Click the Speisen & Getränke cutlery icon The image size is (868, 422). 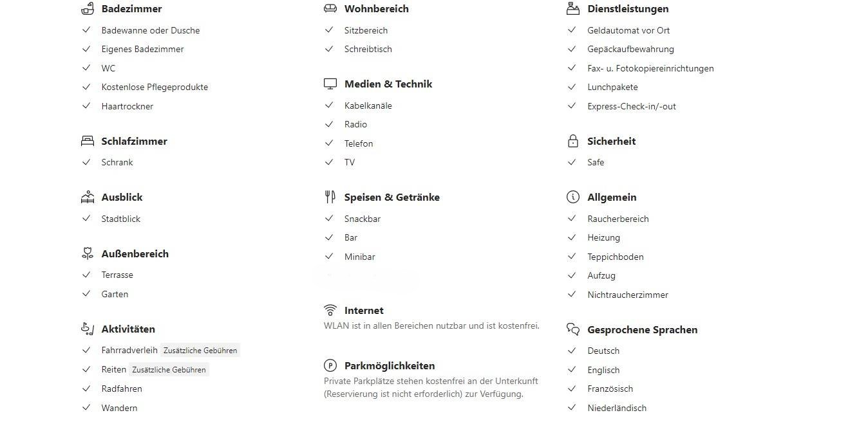(x=330, y=197)
